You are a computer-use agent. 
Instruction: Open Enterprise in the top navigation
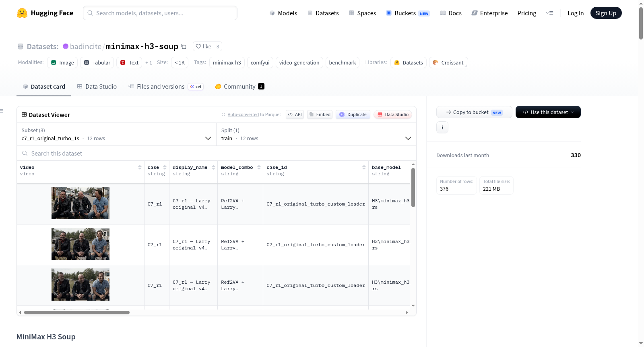pyautogui.click(x=489, y=13)
